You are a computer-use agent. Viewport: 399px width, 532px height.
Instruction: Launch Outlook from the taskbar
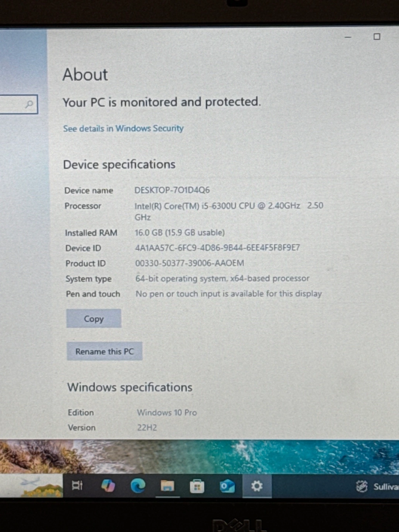point(227,486)
